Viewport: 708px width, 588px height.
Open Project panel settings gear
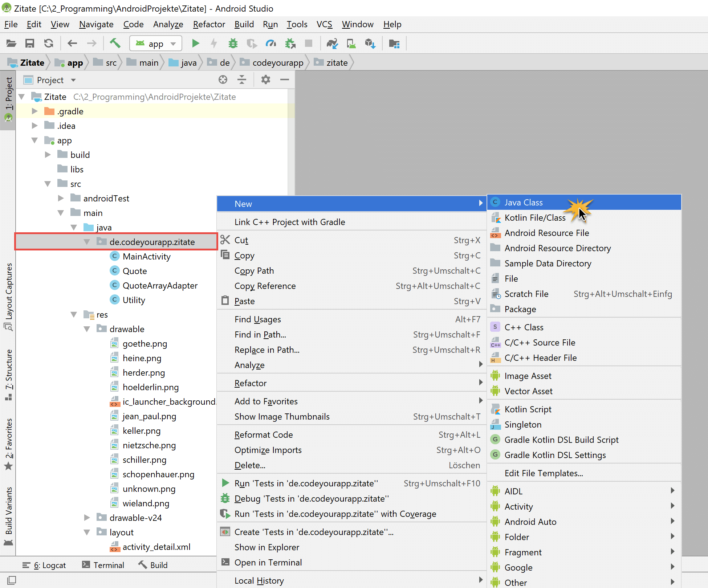point(266,79)
